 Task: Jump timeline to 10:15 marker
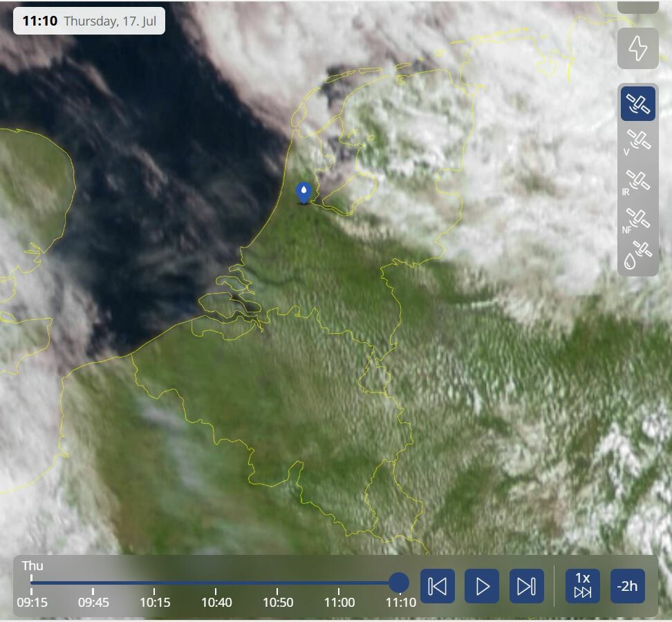(155, 602)
